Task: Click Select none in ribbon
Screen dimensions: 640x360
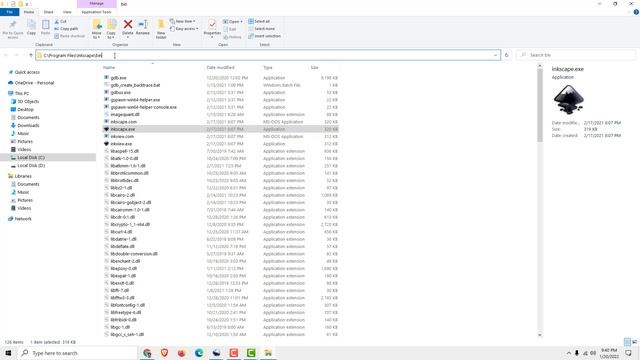Action: (261, 29)
